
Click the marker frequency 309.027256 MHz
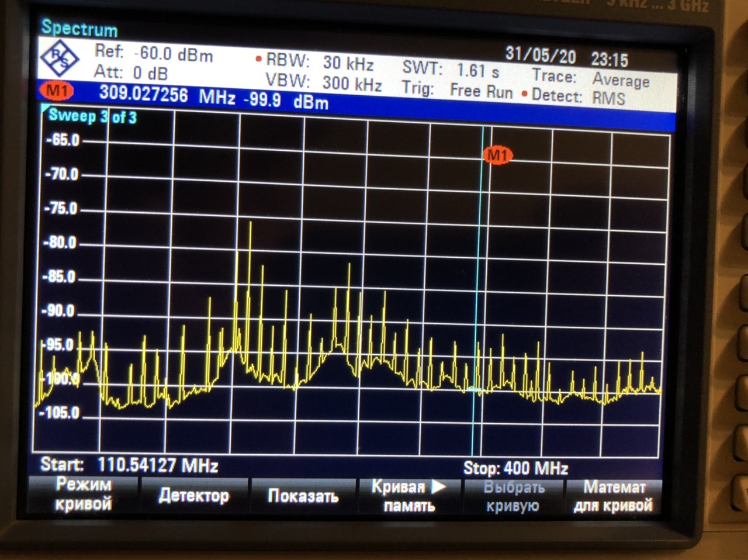167,95
